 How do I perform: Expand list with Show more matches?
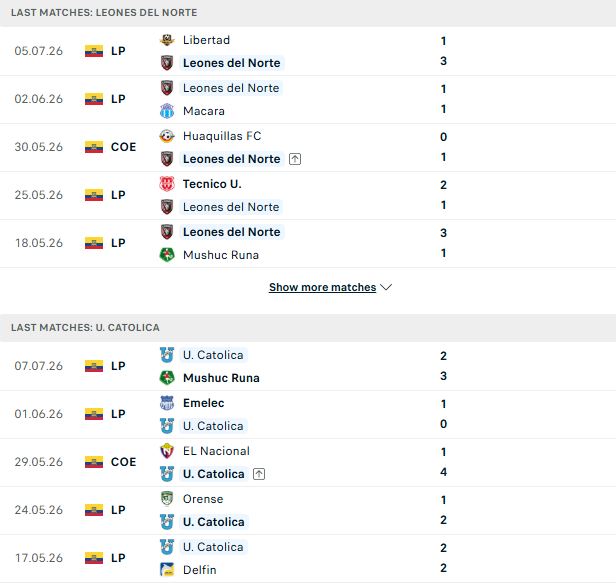point(323,288)
